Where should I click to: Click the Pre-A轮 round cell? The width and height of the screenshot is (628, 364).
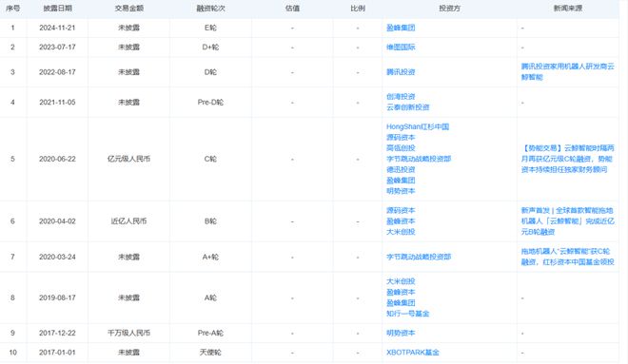[210, 333]
